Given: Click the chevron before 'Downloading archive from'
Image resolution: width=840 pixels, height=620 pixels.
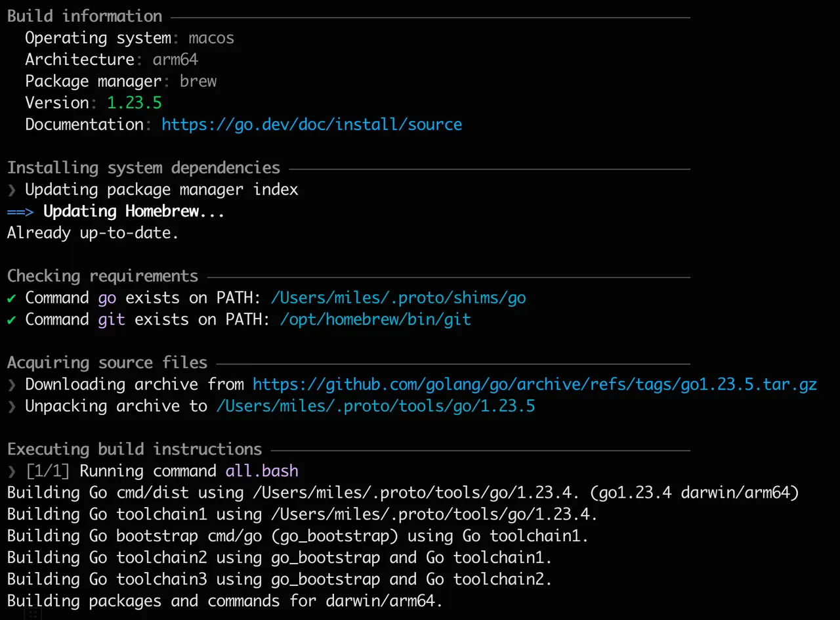Looking at the screenshot, I should [12, 385].
